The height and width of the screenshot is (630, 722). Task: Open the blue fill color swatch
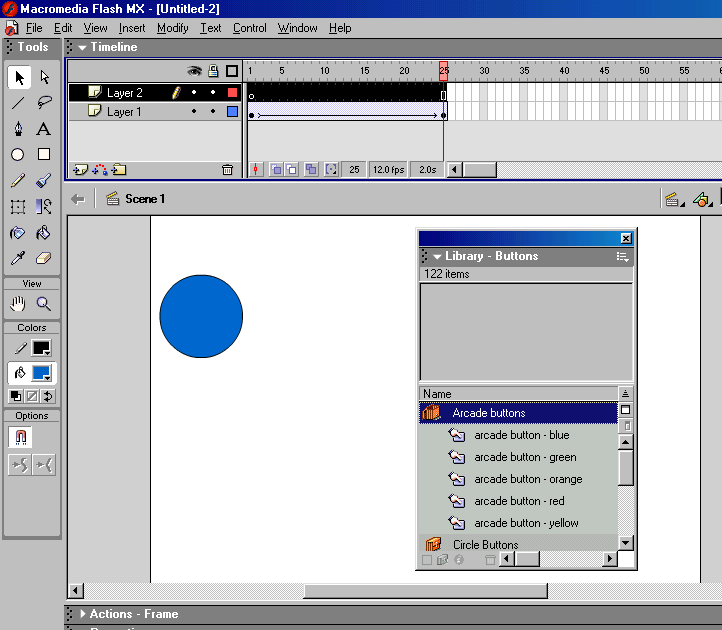click(x=41, y=373)
